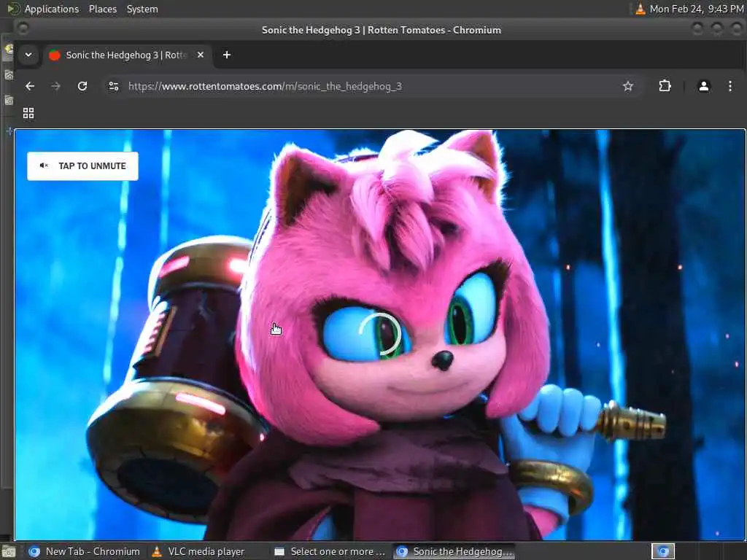Open the apps grid icon in bookmarks bar
Screen dimensions: 747x560
tap(28, 113)
